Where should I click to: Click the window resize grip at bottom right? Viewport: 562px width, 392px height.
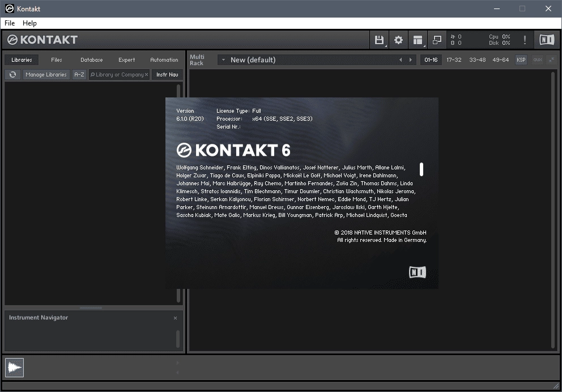tap(556, 386)
